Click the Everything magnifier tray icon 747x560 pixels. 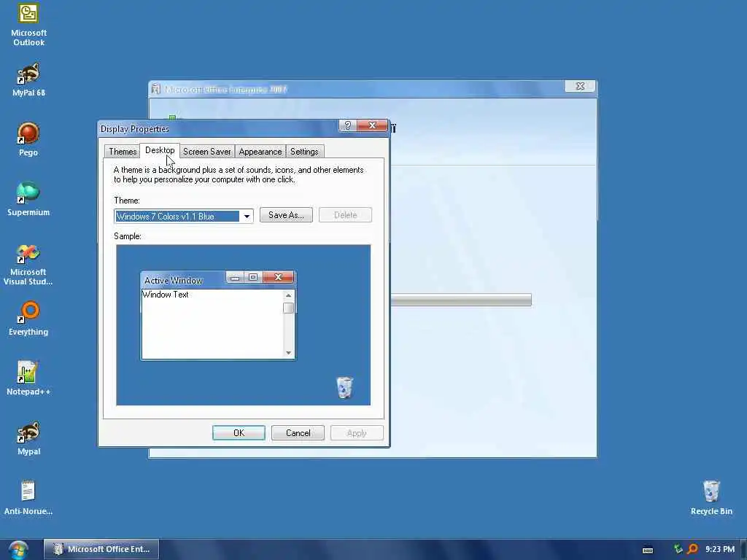coord(693,549)
